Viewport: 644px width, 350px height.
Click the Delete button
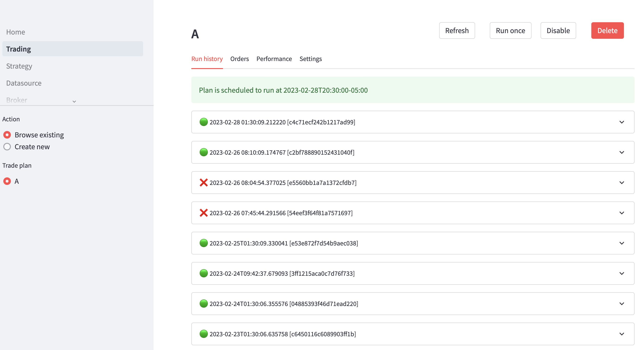[x=607, y=30]
